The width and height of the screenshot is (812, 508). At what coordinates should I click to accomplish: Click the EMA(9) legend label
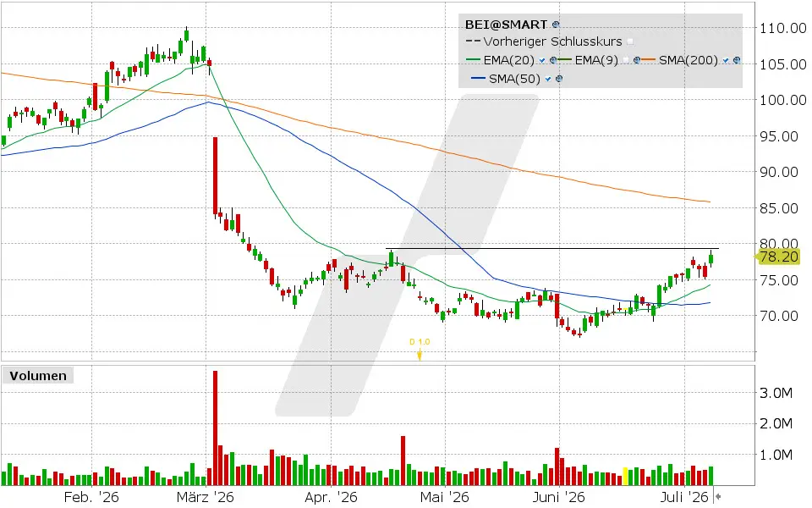click(596, 60)
